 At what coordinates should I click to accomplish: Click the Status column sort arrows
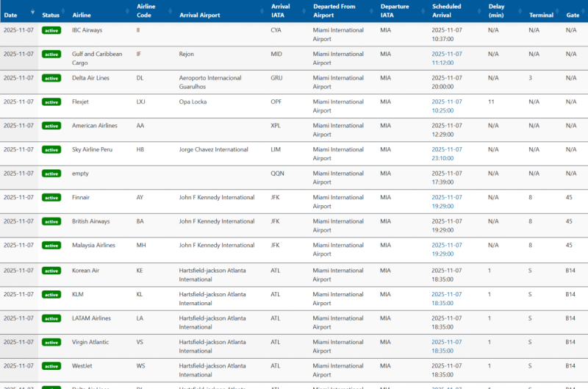pyautogui.click(x=63, y=11)
